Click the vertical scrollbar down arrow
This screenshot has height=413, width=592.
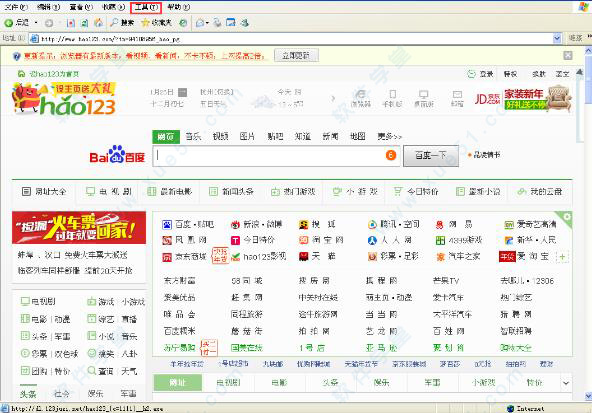(588, 396)
